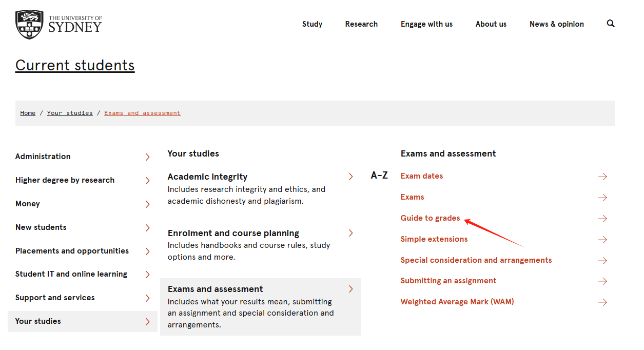644x350 pixels.
Task: Click the search magnifier icon
Action: (610, 24)
